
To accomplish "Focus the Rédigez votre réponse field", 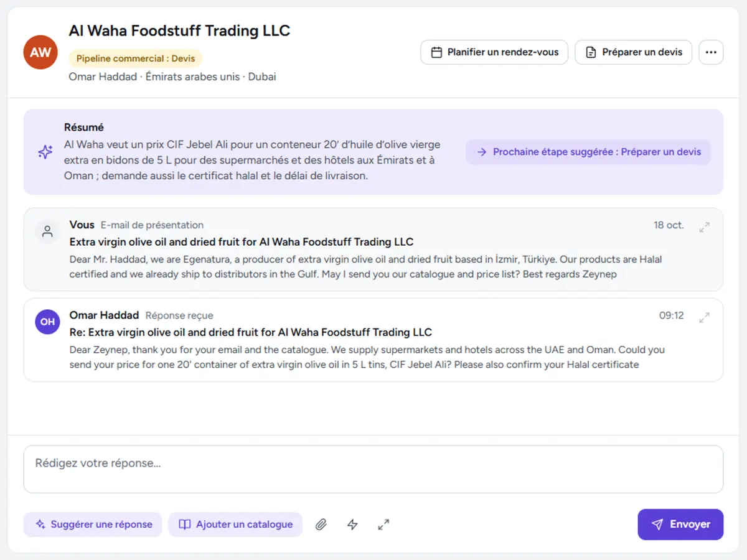I will [374, 469].
